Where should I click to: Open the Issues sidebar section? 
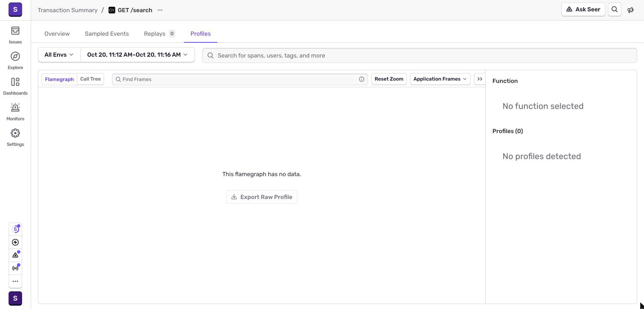(15, 35)
